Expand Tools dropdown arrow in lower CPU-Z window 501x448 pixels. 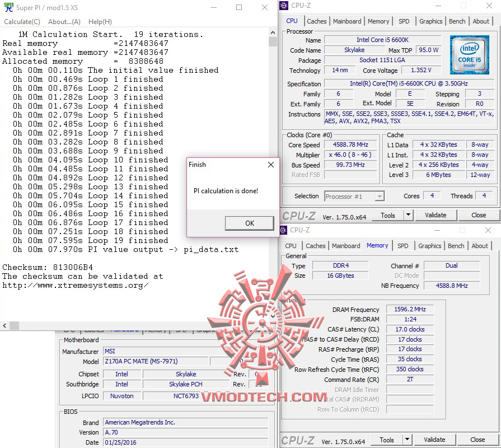click(x=408, y=440)
